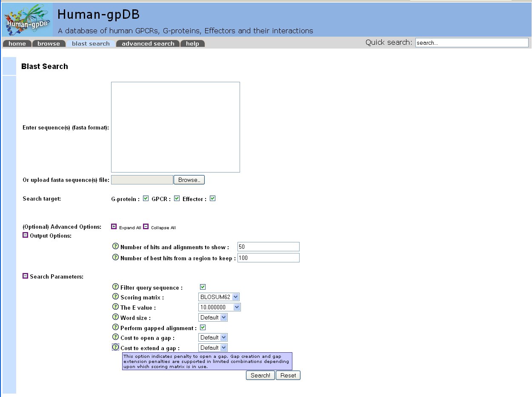Click help icon for Word size

[x=115, y=317]
